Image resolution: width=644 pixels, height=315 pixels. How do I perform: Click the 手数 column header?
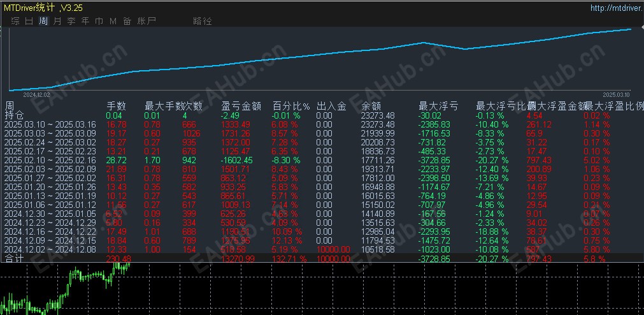116,106
